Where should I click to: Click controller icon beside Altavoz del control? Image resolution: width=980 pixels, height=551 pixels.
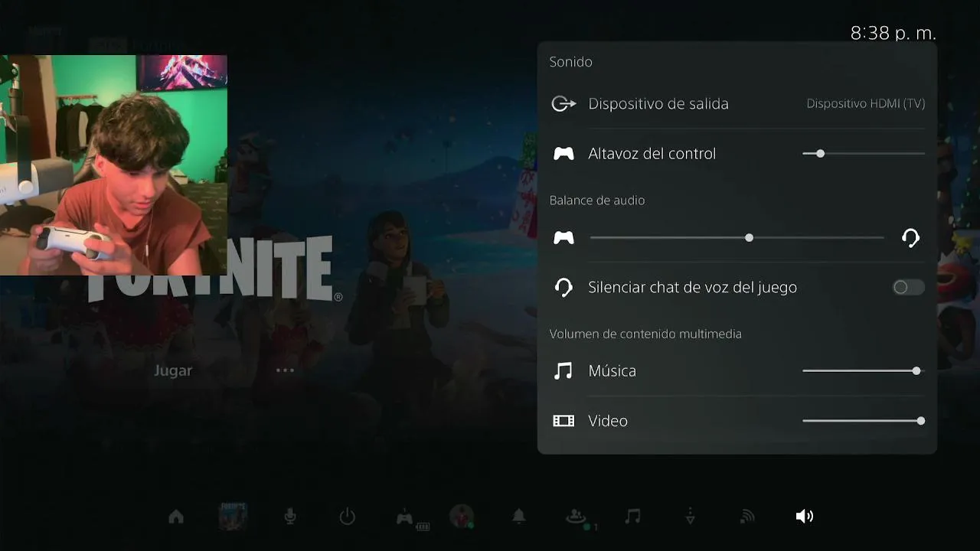(x=563, y=154)
